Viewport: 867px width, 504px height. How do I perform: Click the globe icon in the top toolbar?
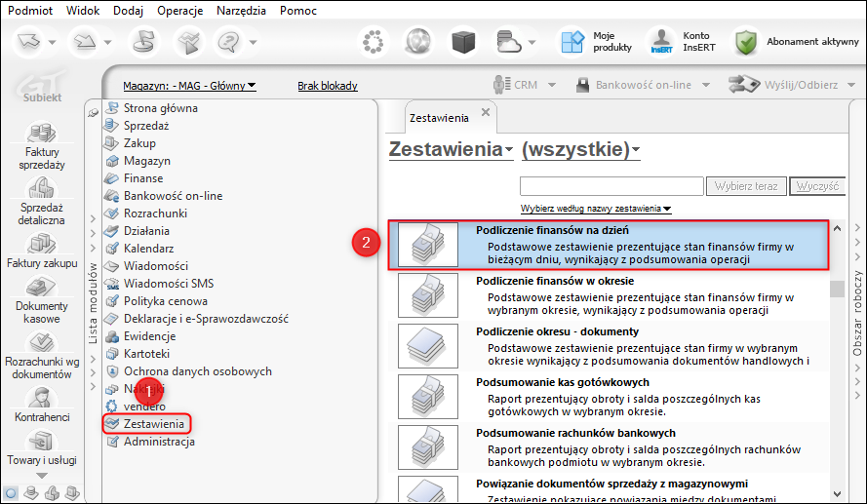tap(418, 42)
